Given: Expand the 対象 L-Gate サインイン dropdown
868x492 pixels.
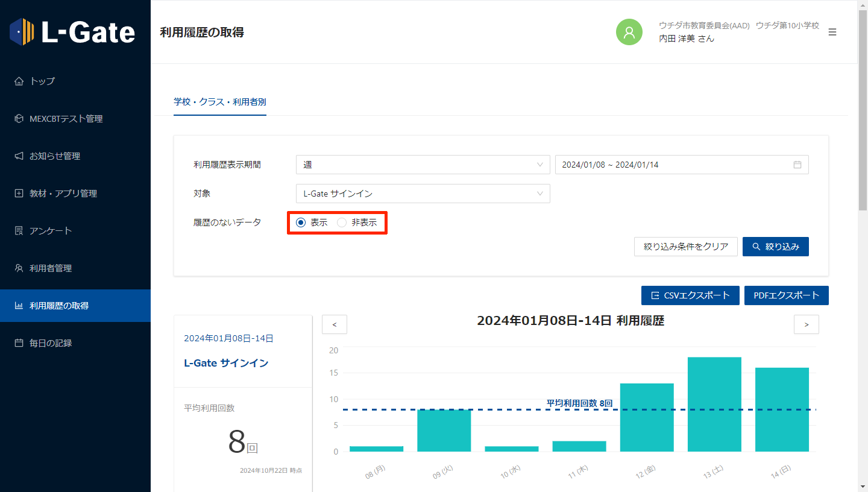Looking at the screenshot, I should (x=423, y=194).
